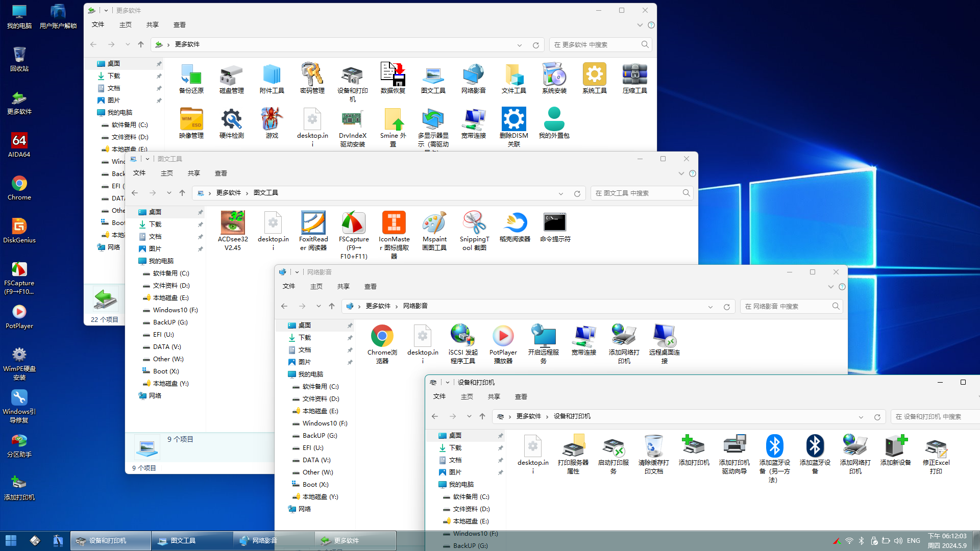
Task: Launch Mspaint 画图工具 icon
Action: point(434,231)
